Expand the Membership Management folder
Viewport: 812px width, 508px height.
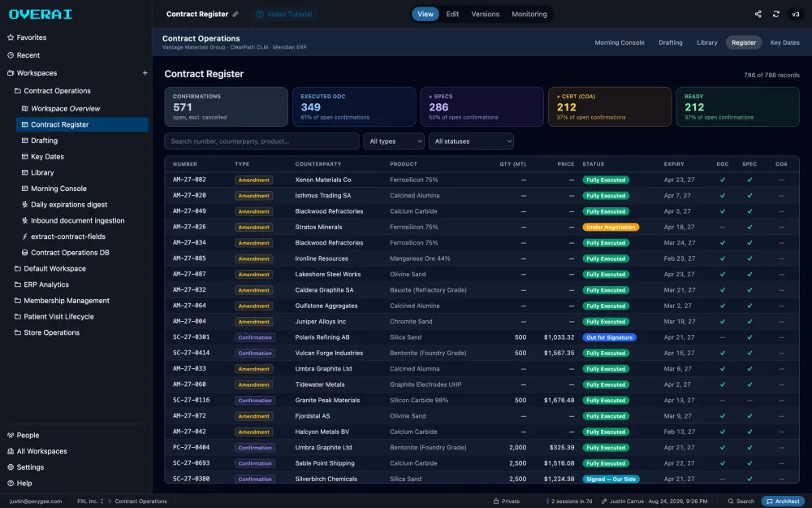62,301
